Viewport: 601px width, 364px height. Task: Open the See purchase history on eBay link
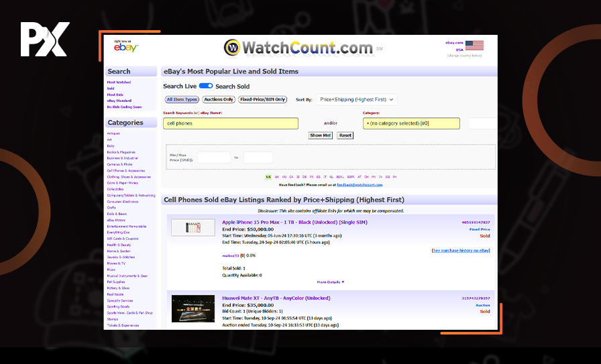pos(461,250)
